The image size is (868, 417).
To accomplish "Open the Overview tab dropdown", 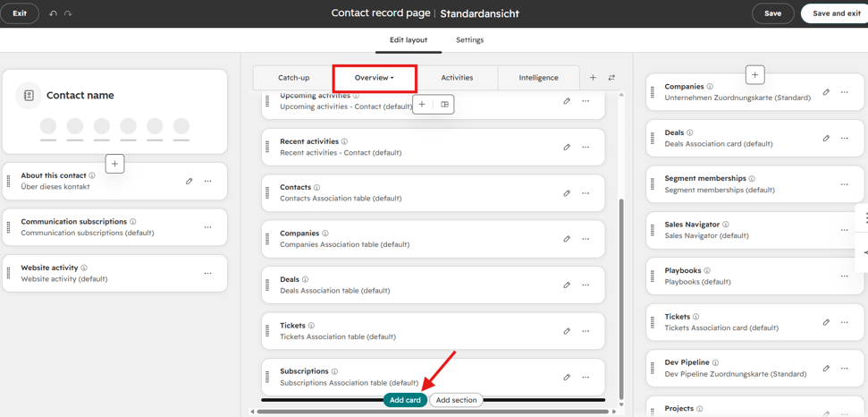I will pos(375,78).
